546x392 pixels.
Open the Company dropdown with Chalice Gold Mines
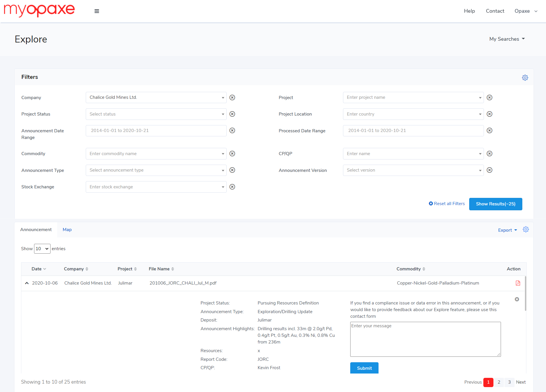pyautogui.click(x=156, y=98)
